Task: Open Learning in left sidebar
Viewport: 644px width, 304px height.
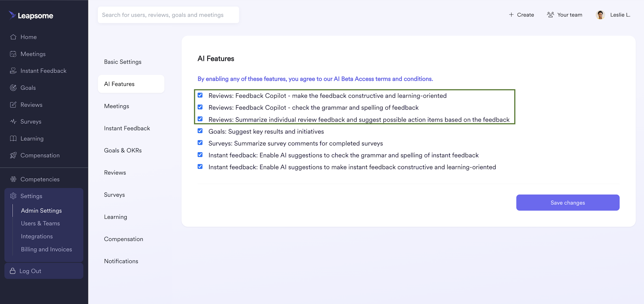Action: [x=32, y=138]
